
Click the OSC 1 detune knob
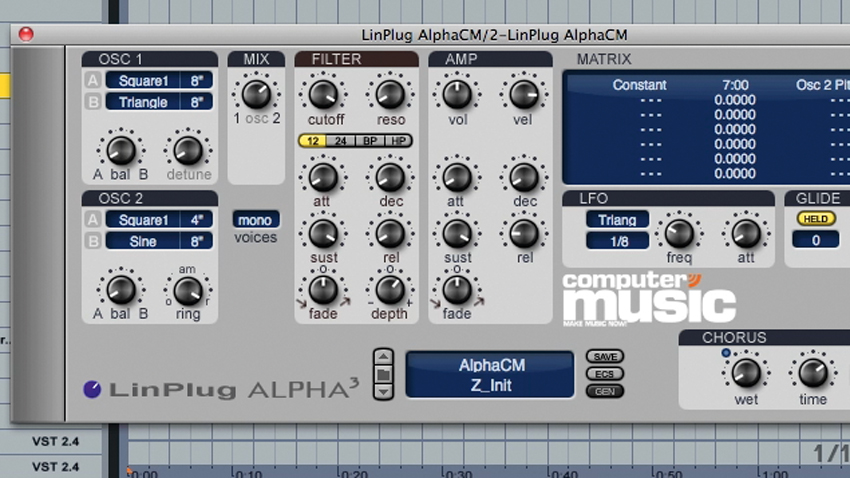[188, 151]
